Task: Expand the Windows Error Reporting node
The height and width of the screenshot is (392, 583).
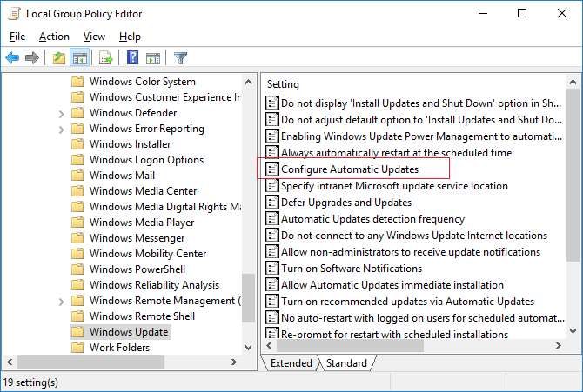Action: pyautogui.click(x=60, y=129)
